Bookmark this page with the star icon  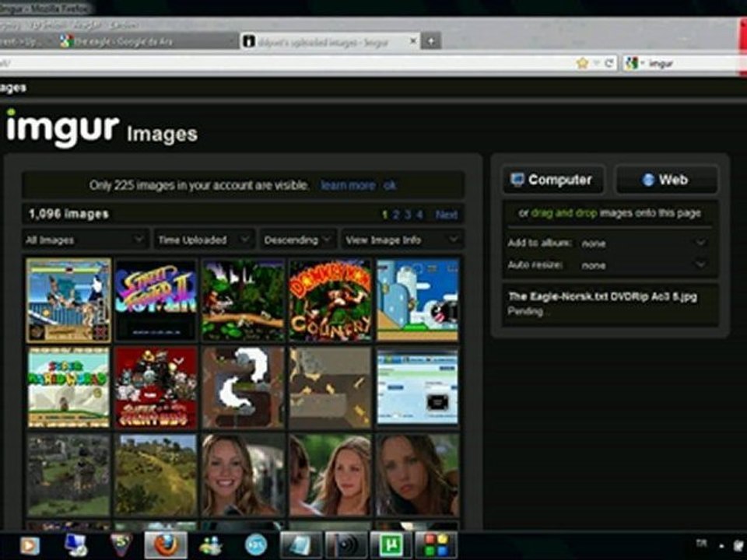coord(582,63)
